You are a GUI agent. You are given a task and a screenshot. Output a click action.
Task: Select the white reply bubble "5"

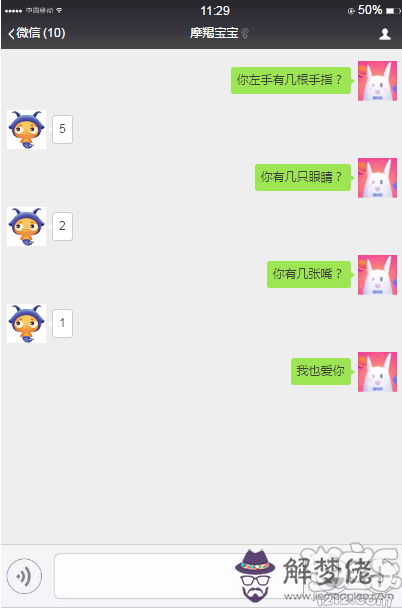click(62, 129)
